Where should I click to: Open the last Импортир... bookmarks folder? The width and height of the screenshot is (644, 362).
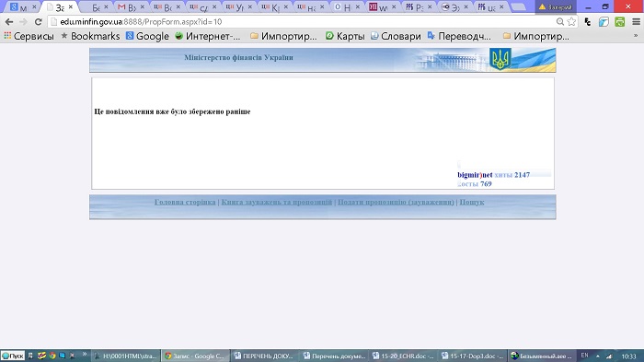coord(536,36)
